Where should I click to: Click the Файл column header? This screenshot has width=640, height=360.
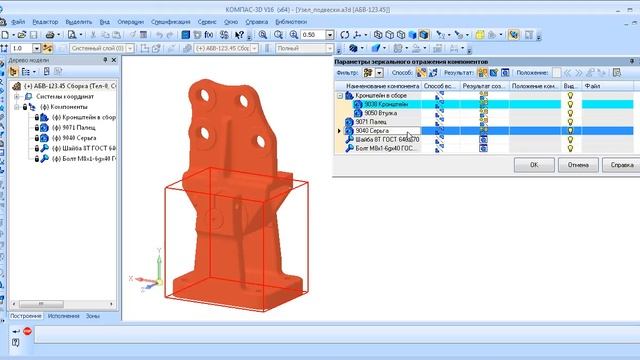pyautogui.click(x=608, y=86)
